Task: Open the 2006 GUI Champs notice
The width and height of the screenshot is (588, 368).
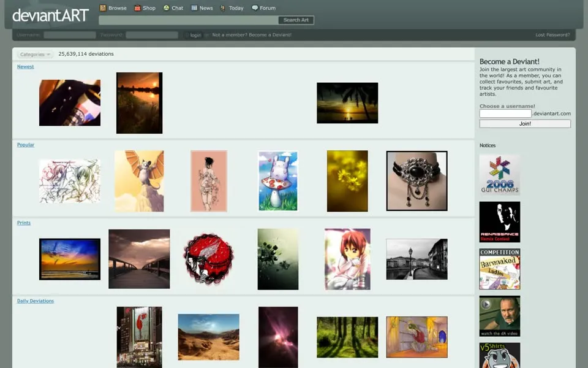Action: 500,175
